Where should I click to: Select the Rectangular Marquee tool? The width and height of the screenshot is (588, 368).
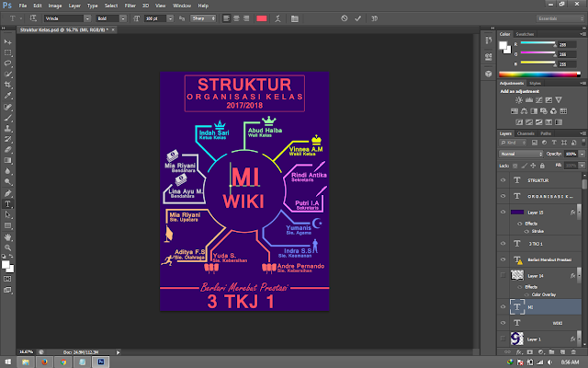(7, 53)
